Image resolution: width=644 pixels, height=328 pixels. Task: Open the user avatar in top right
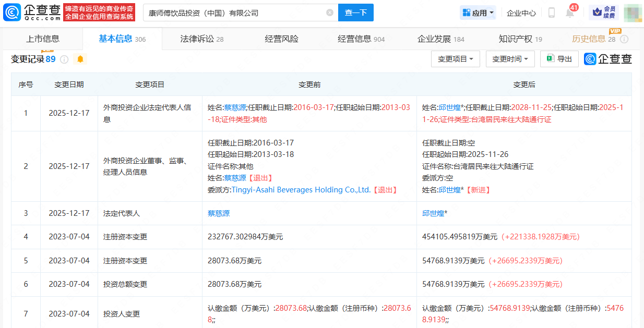click(x=632, y=13)
